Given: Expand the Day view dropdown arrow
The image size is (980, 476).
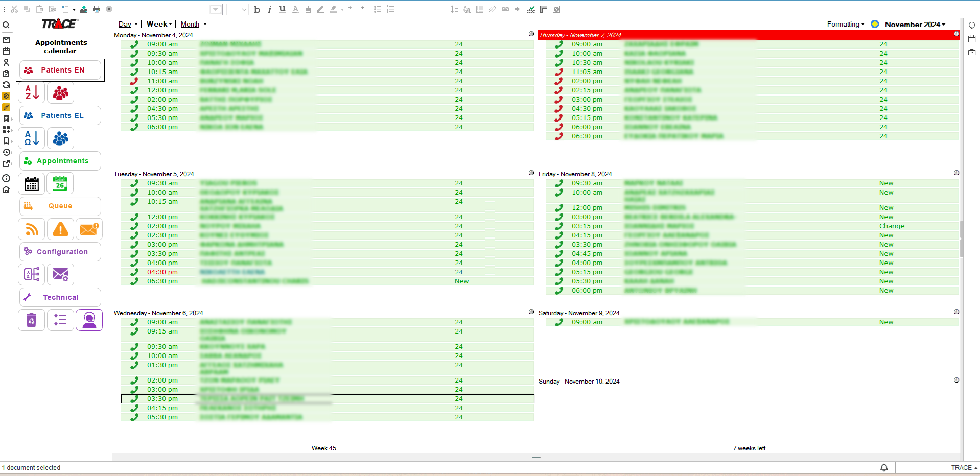Looking at the screenshot, I should click(x=136, y=24).
